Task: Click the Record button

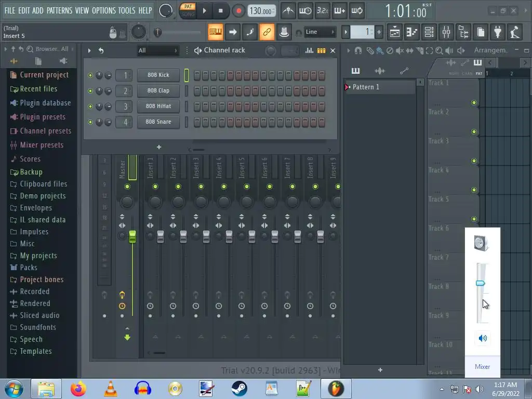Action: tap(238, 11)
